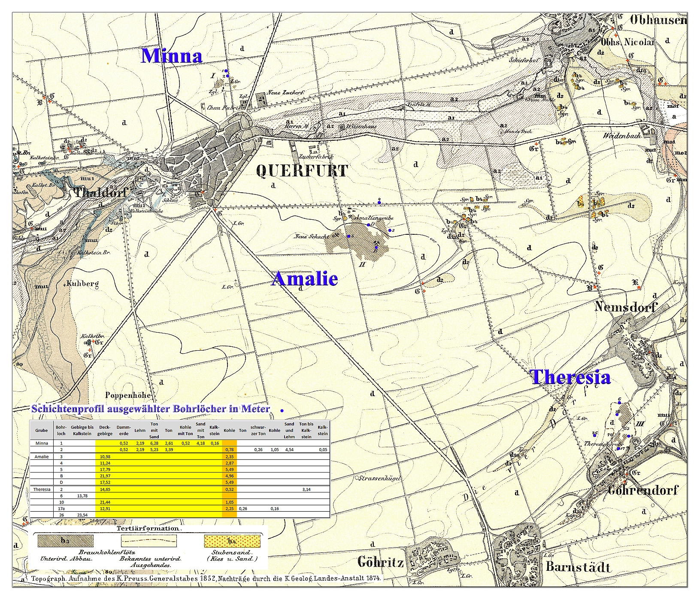Click the Thaldorf label on the map
The image size is (700, 600).
pos(101,193)
